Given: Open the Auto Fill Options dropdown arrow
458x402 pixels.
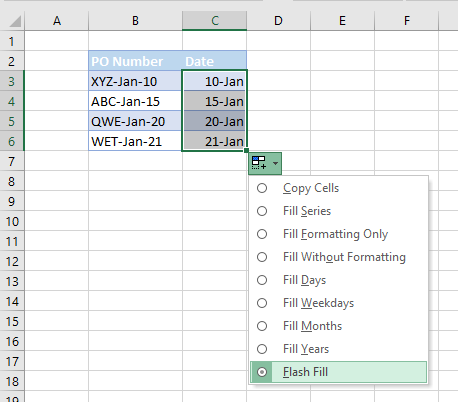Looking at the screenshot, I should click(x=275, y=163).
